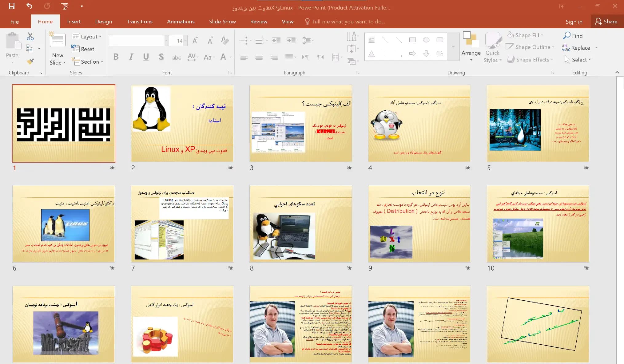Click the Reset slide button
624x364 pixels.
83,49
